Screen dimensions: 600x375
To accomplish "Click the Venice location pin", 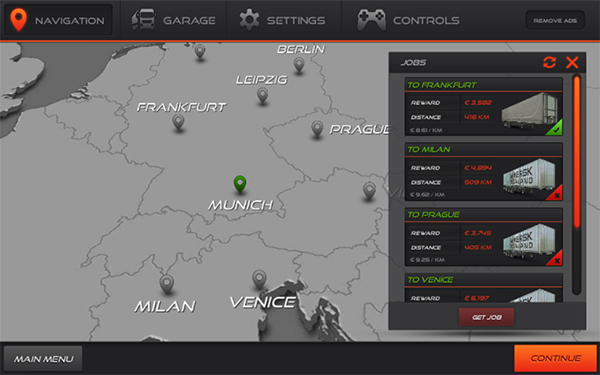I will [259, 279].
